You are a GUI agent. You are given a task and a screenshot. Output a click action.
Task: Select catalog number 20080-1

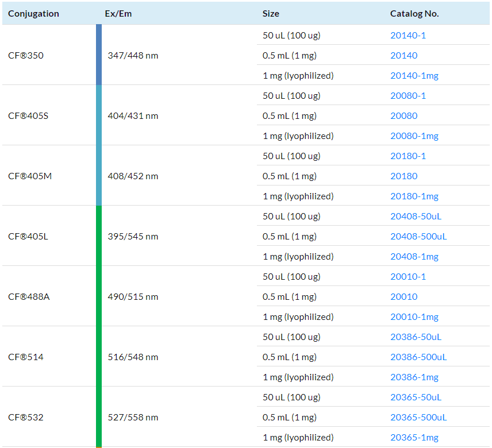tap(408, 96)
